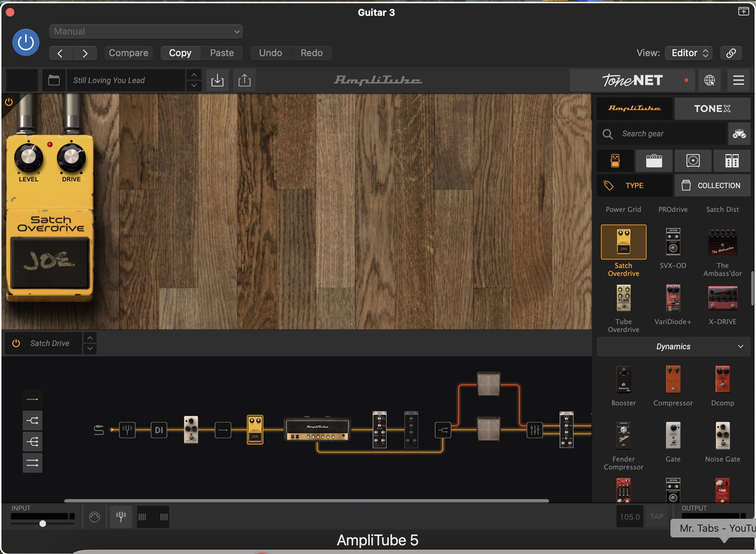Select The Ambass'dor pedal
The width and height of the screenshot is (756, 554).
click(723, 242)
